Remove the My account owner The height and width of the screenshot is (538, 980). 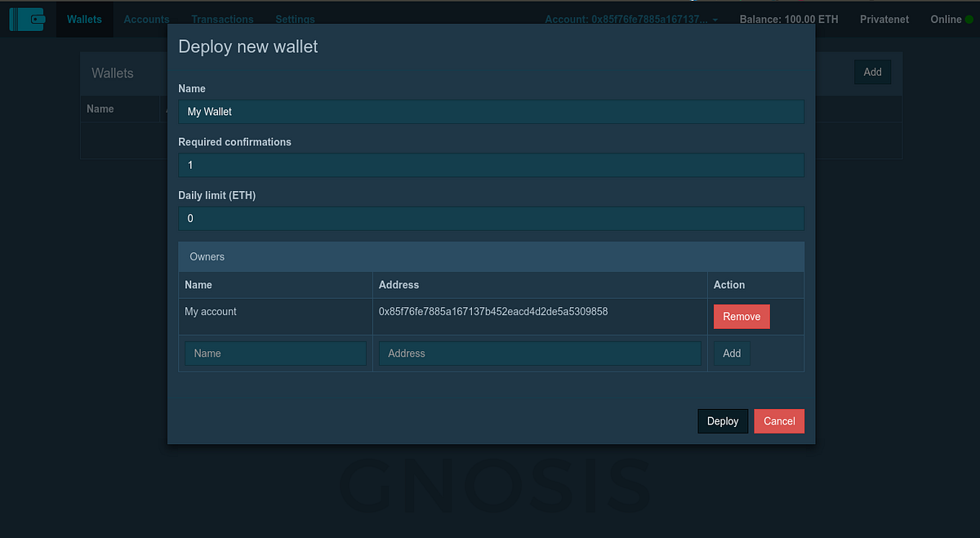point(742,317)
